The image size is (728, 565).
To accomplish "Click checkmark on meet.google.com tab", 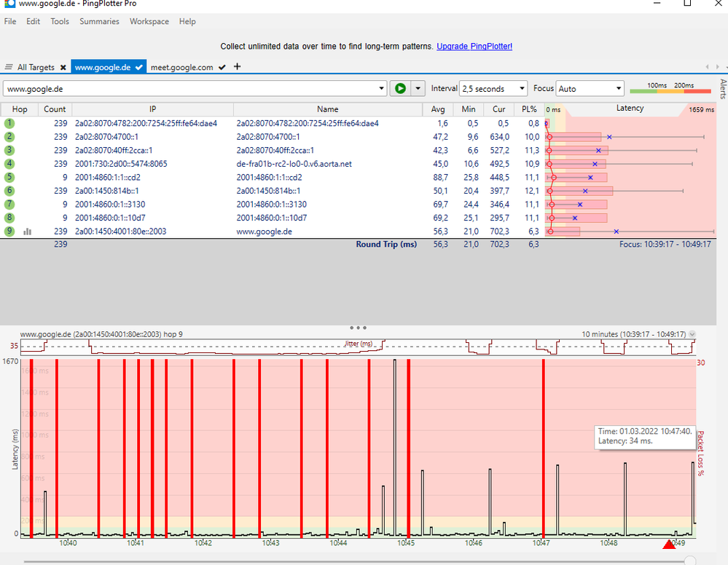I will click(222, 67).
